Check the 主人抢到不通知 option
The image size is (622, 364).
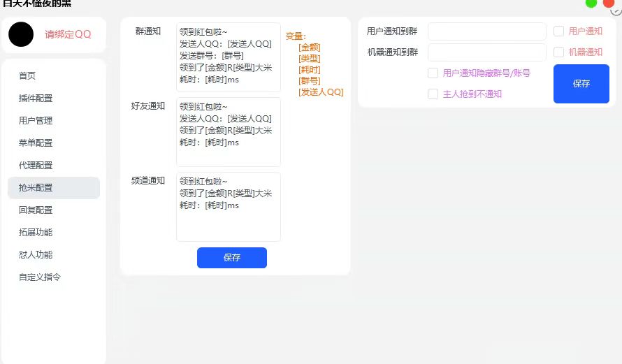433,94
